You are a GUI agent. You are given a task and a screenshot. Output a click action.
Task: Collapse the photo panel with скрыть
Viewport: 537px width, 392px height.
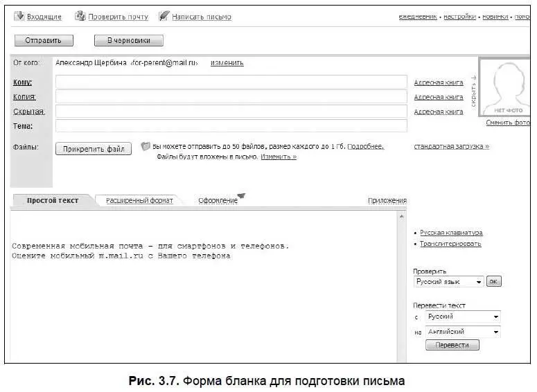(x=474, y=91)
